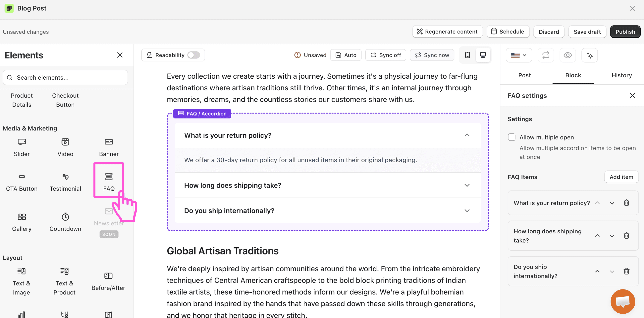Move 'How long does shipping take?' item up

597,236
